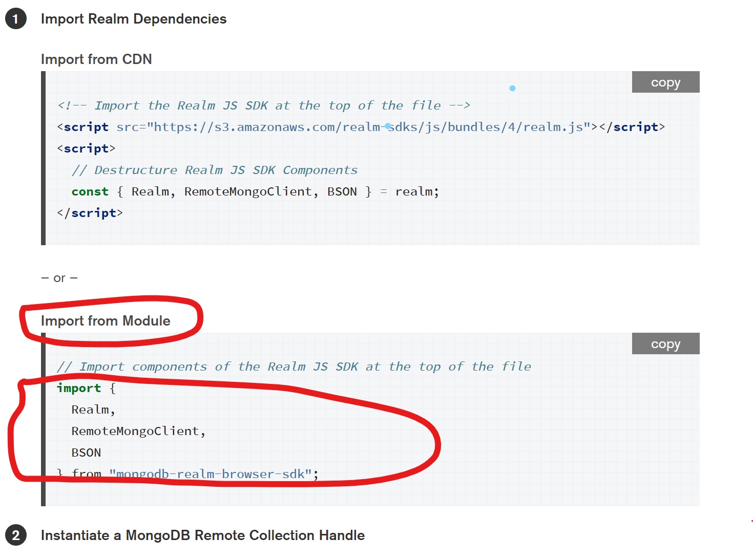Select the Import Realm Dependencies heading

point(133,19)
